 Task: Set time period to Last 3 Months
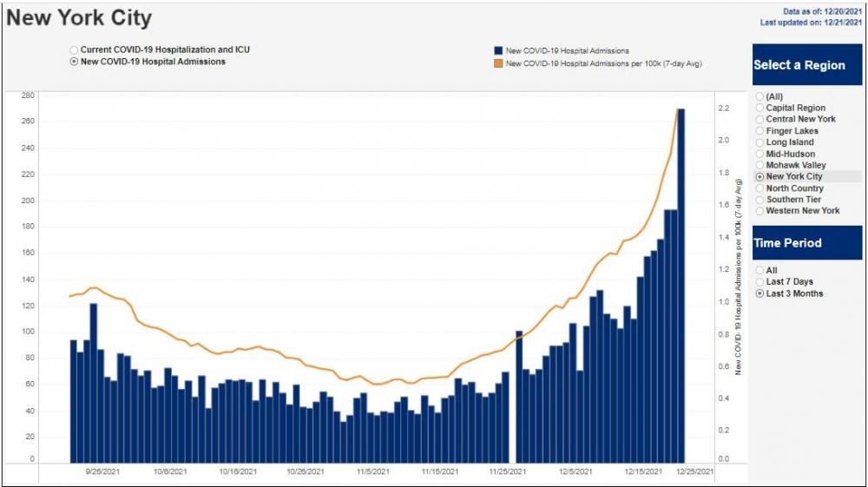[760, 294]
